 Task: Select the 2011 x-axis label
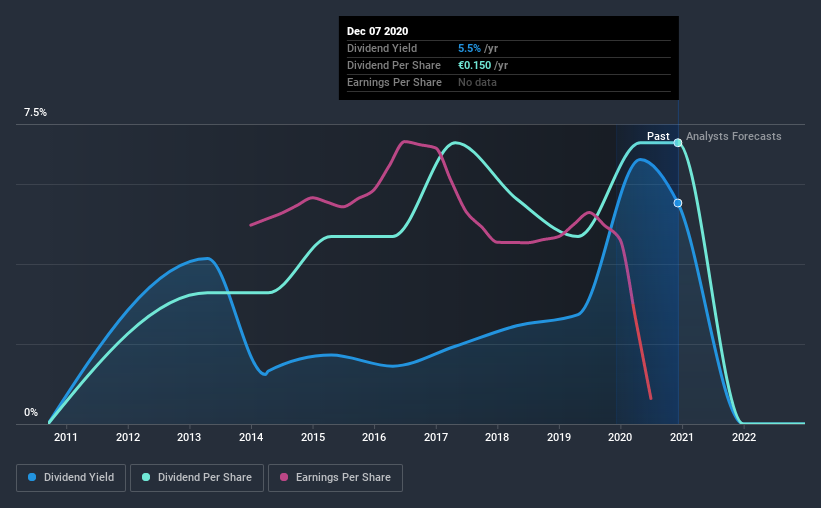tap(66, 437)
